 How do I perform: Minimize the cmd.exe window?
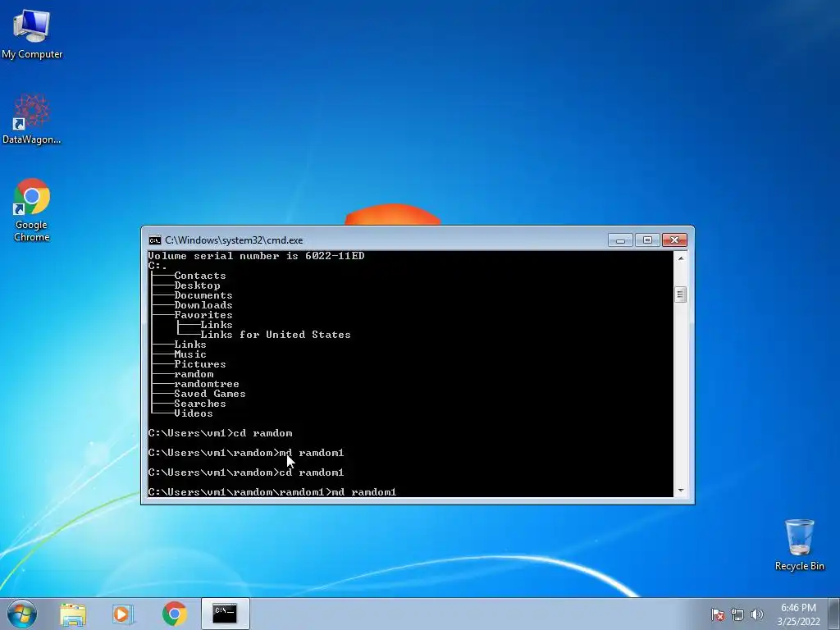(x=620, y=240)
